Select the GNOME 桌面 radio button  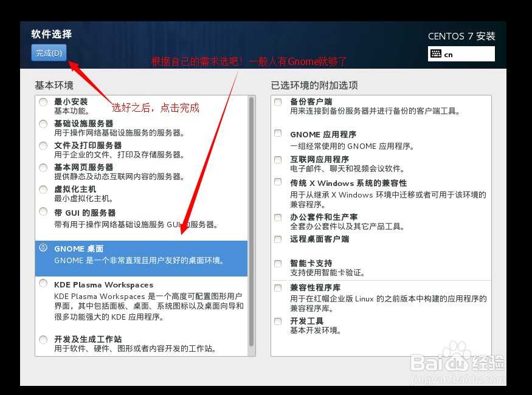click(43, 247)
